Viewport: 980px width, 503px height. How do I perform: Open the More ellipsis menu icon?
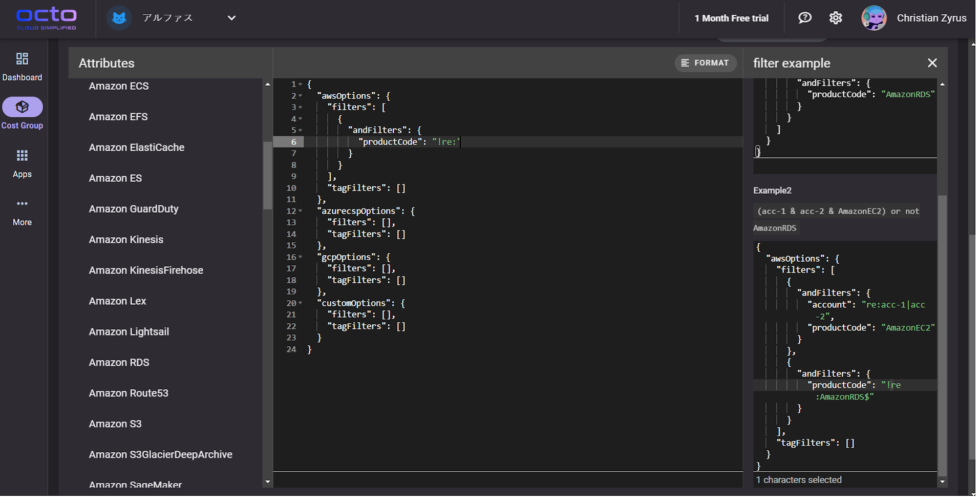point(22,203)
